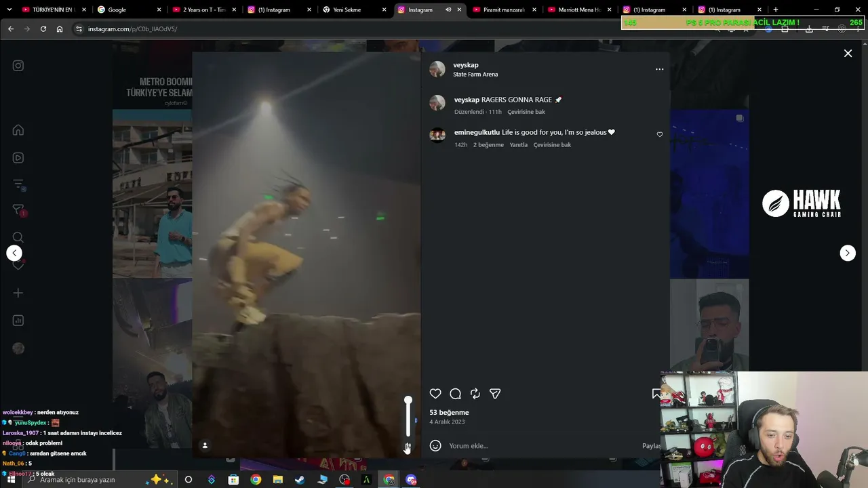
Task: Close the active Instagram tab
Action: [x=459, y=10]
